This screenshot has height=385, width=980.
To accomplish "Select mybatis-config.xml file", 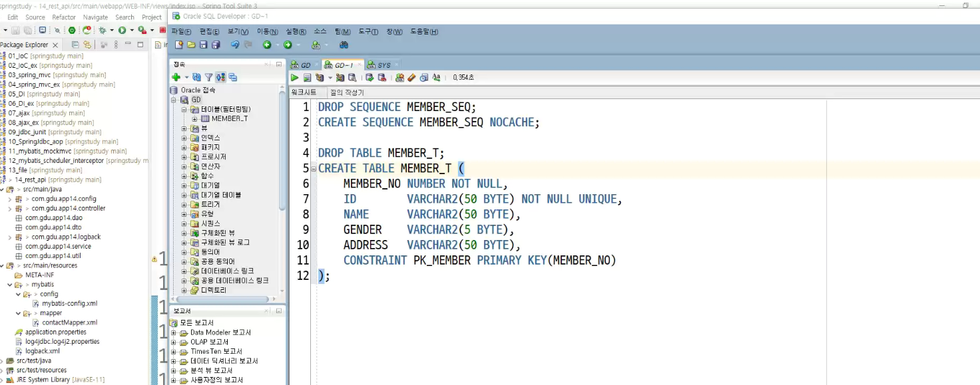I will point(70,303).
